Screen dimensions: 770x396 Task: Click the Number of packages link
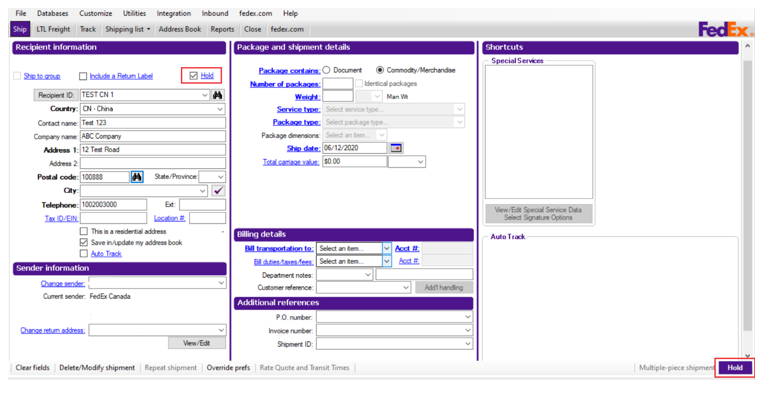pyautogui.click(x=285, y=84)
